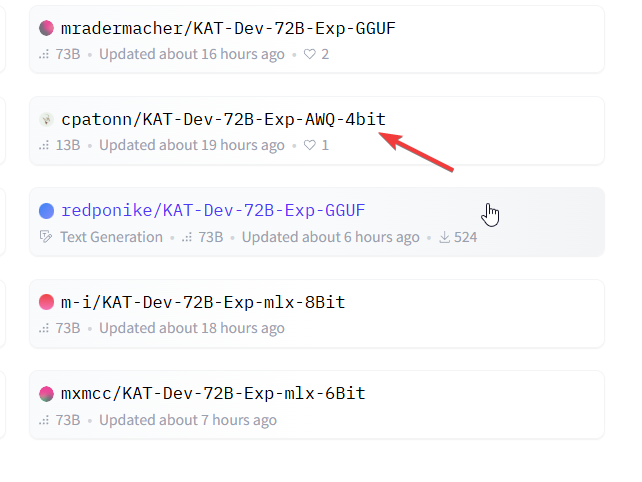Open cpatonn/KAT-Dev-72B-Exp-AWQ-4bit model
The image size is (642, 482).
point(223,120)
